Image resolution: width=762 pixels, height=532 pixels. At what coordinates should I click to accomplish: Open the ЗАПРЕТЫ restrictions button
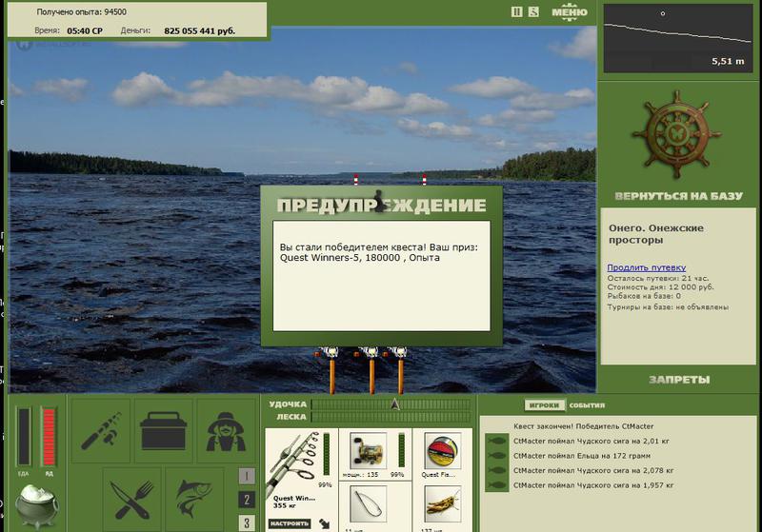coord(679,380)
